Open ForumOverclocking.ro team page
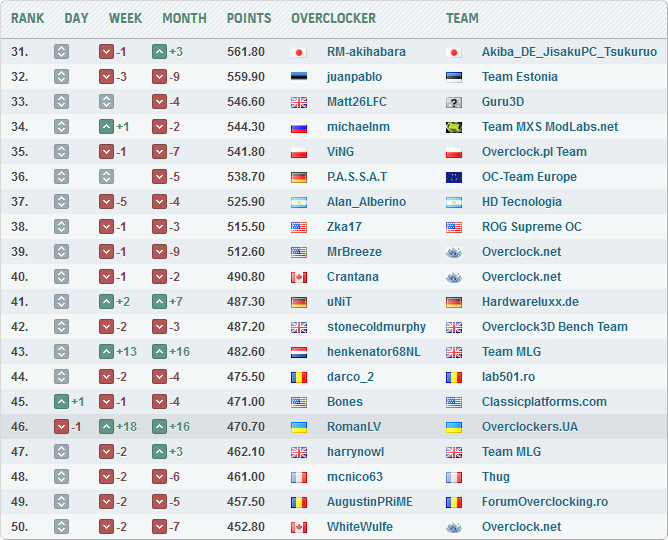Image resolution: width=668 pixels, height=540 pixels. point(545,502)
